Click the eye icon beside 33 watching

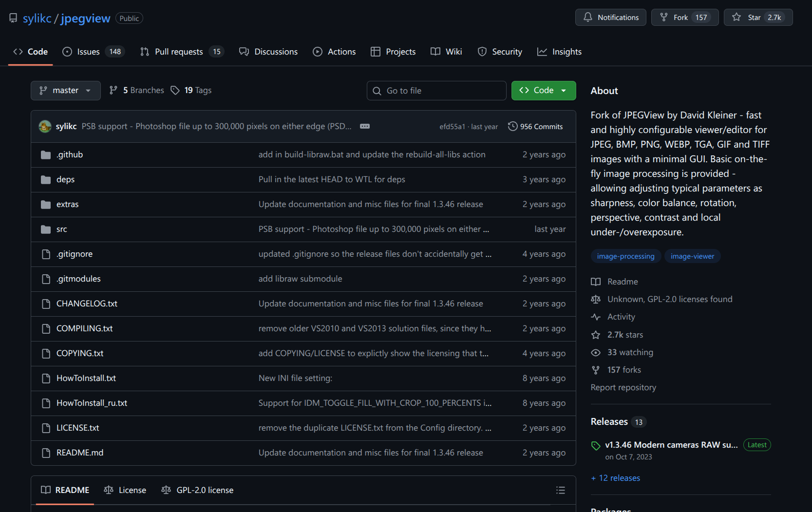[x=596, y=352]
